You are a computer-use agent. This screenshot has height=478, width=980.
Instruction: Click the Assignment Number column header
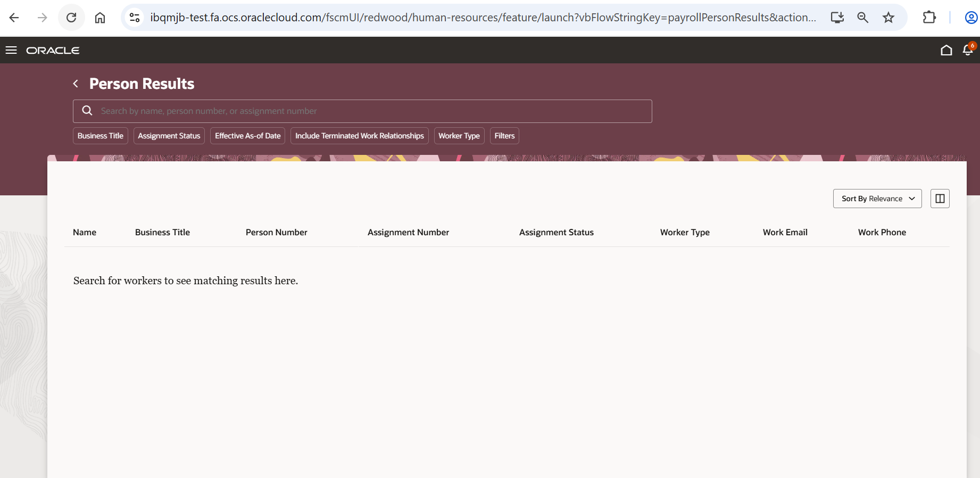pos(408,232)
